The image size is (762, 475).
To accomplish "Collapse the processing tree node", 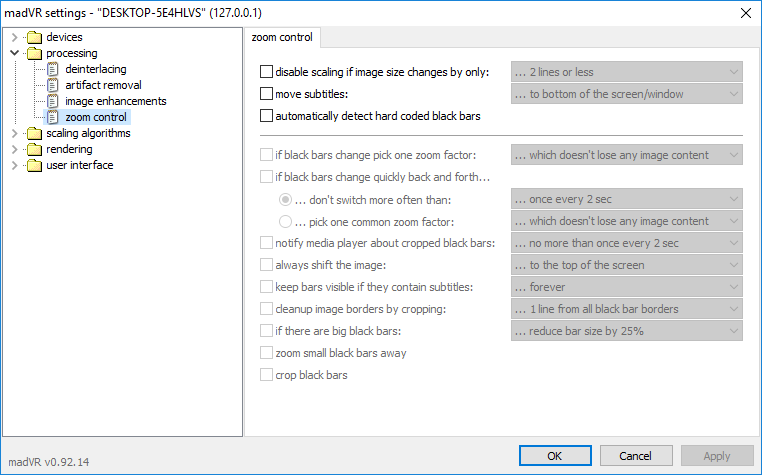I will click(14, 53).
